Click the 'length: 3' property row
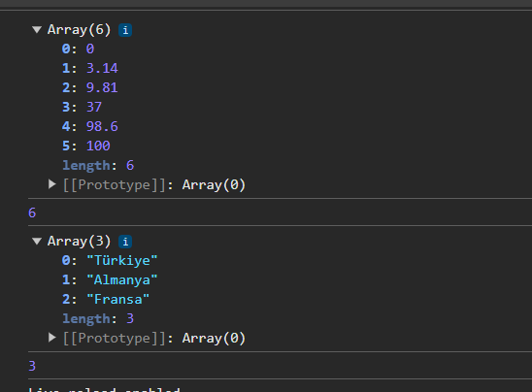The width and height of the screenshot is (532, 392). tap(98, 319)
